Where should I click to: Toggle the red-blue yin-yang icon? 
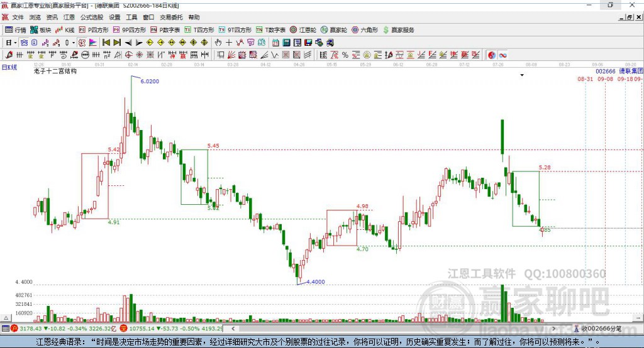(492, 55)
